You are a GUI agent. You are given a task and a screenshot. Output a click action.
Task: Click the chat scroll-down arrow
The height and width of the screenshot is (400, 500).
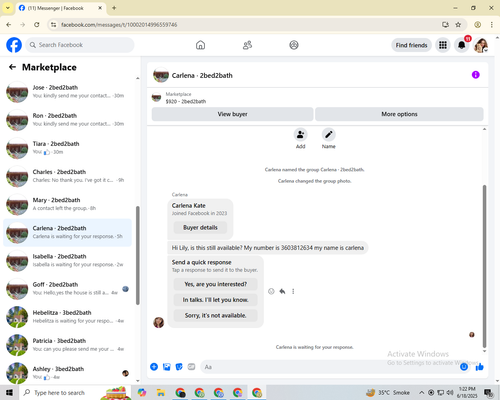tap(484, 351)
